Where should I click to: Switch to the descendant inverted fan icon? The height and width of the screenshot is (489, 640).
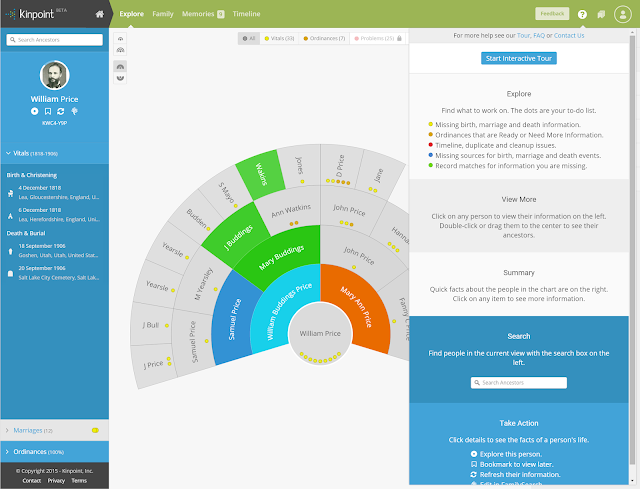[120, 78]
